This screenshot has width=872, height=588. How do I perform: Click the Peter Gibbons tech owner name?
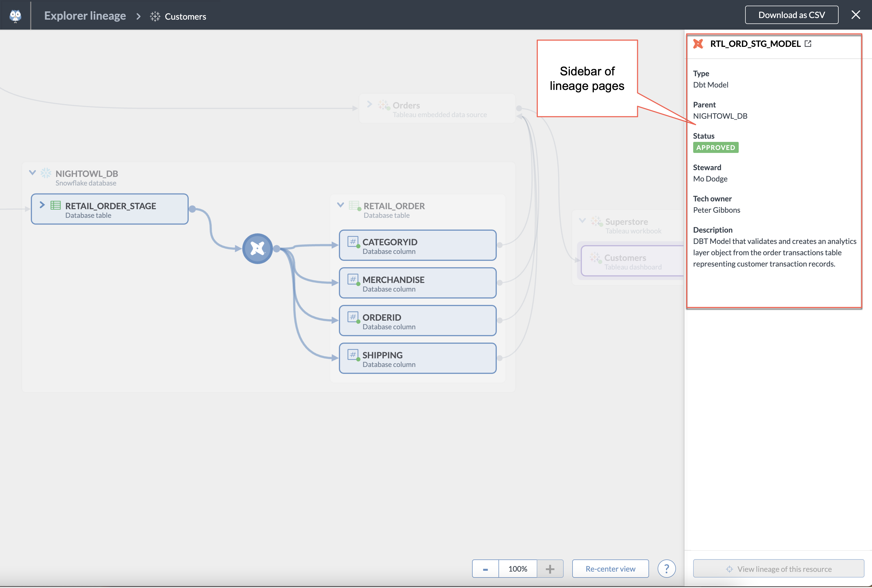pyautogui.click(x=716, y=210)
